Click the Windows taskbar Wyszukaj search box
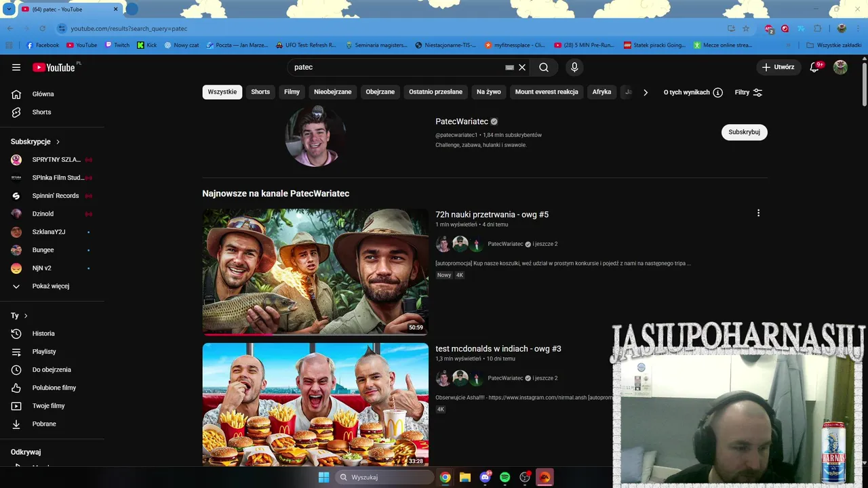Image resolution: width=868 pixels, height=488 pixels. click(384, 477)
